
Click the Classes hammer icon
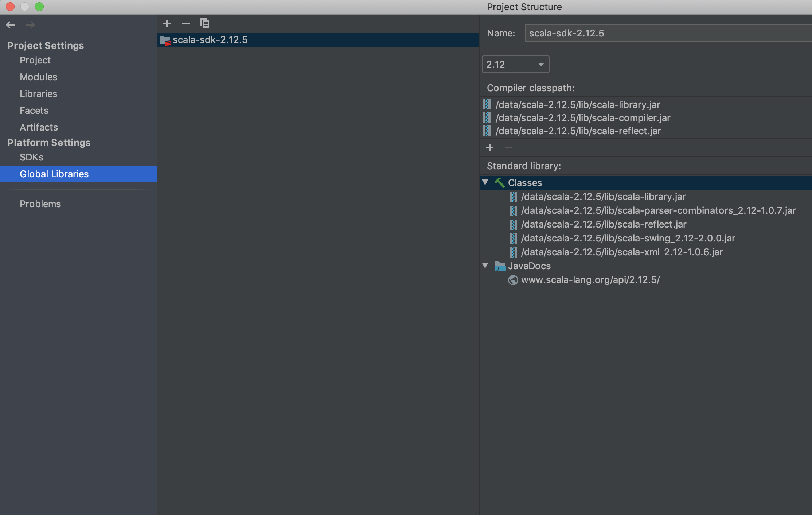[499, 183]
